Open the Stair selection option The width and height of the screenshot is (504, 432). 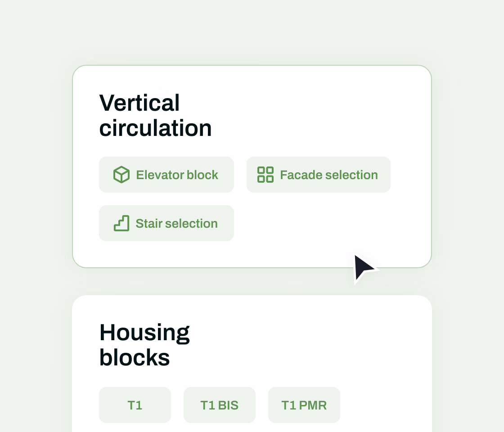pos(166,223)
